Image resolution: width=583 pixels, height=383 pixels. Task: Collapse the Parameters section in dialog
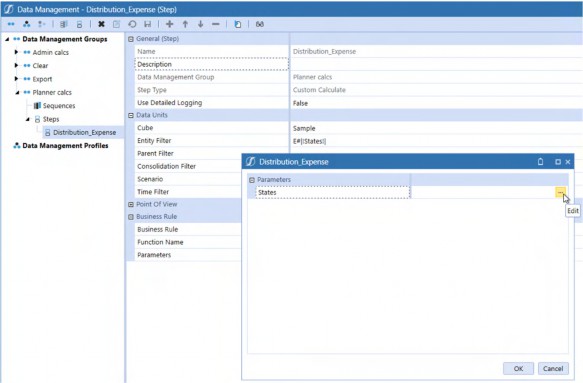pyautogui.click(x=252, y=180)
